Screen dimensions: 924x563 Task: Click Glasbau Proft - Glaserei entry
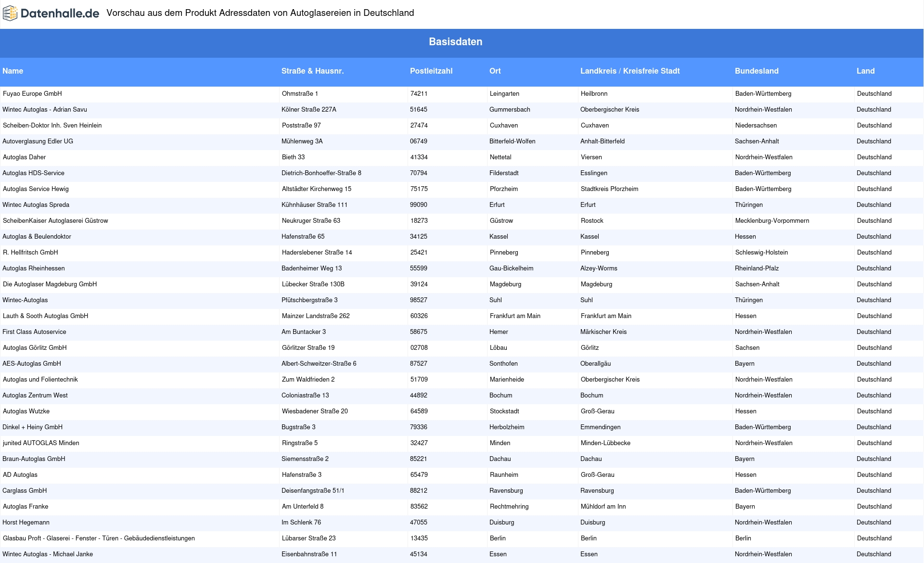point(99,538)
